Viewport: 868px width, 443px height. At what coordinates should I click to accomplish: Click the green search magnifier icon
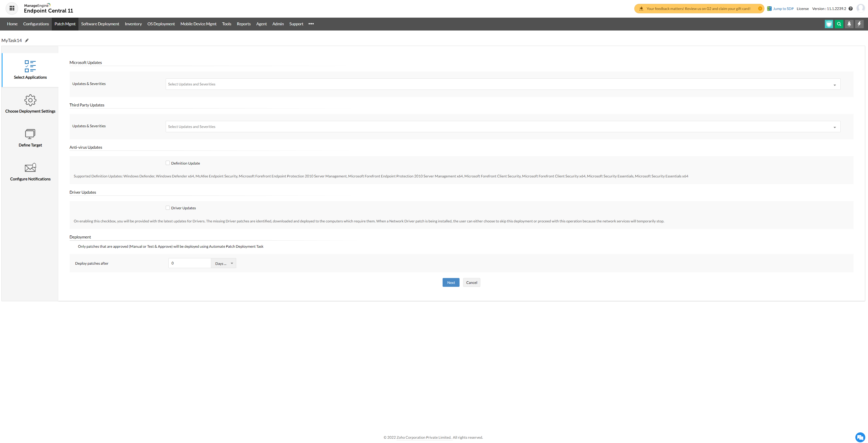[839, 24]
